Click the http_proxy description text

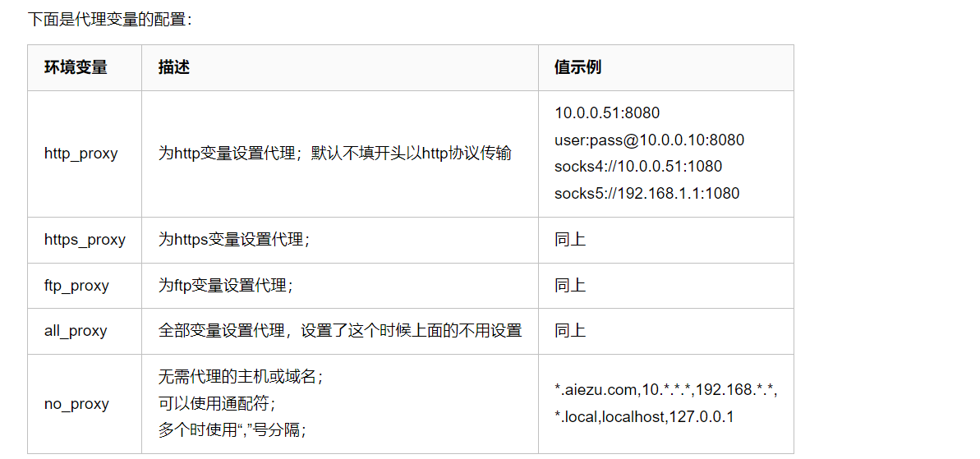coord(335,154)
